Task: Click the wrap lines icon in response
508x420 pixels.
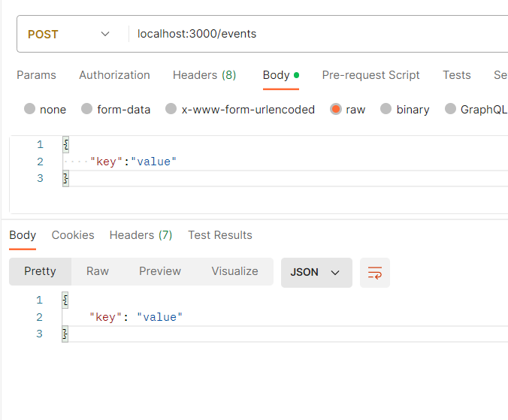Action: [374, 272]
